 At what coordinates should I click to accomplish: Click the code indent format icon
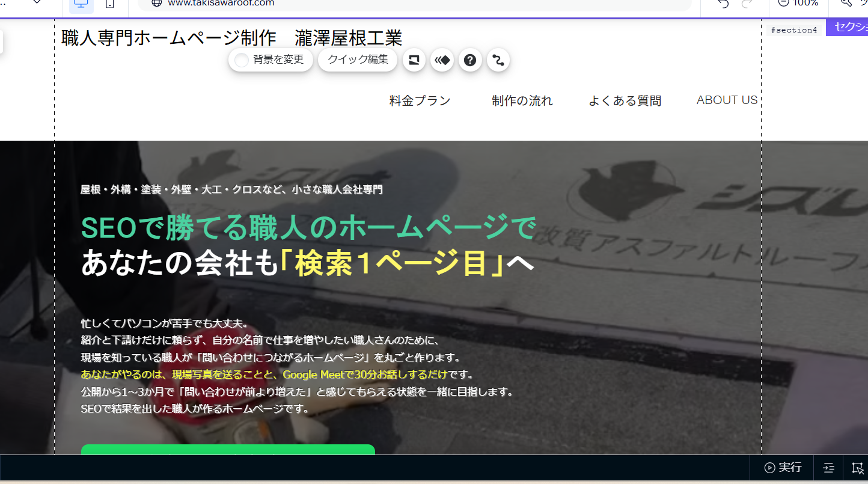(828, 468)
